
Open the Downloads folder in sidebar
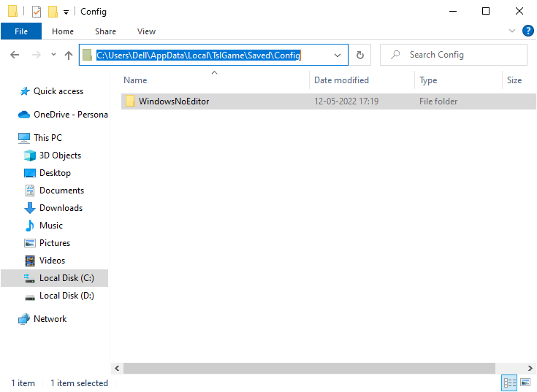click(x=53, y=208)
